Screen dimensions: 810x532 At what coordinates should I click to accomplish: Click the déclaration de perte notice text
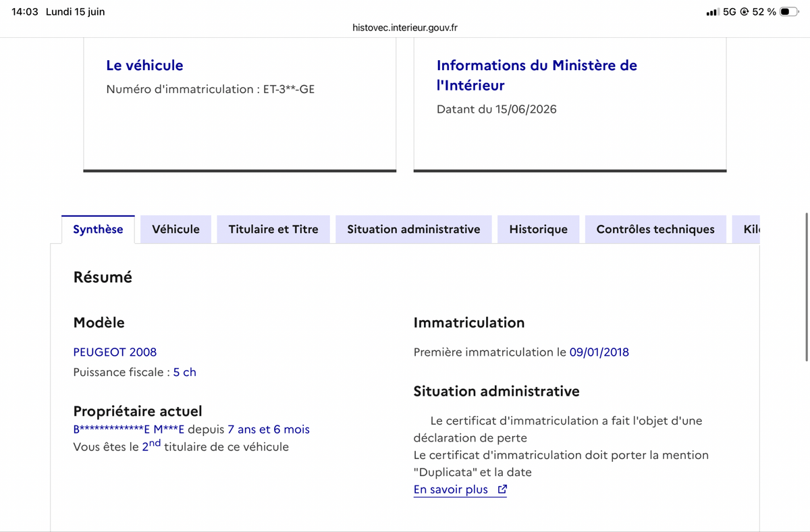point(558,429)
